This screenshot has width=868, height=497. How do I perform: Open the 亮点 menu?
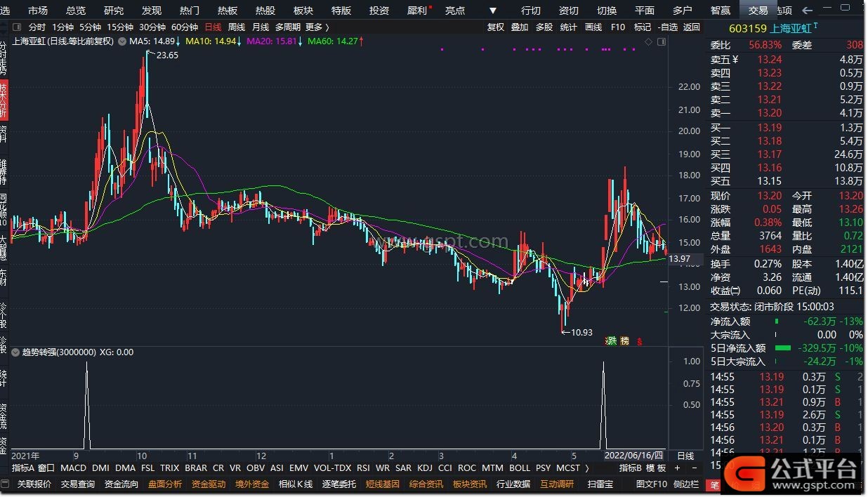pyautogui.click(x=455, y=11)
